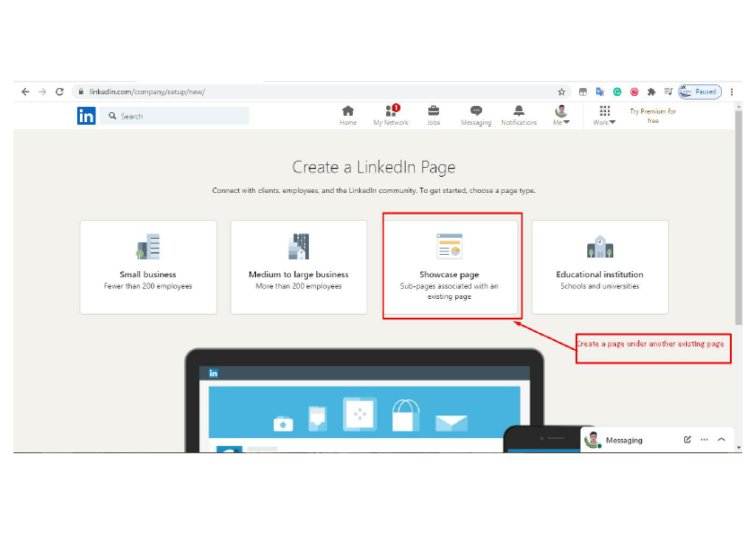Click the Small business building icon
Image resolution: width=756 pixels, height=534 pixels.
148,246
